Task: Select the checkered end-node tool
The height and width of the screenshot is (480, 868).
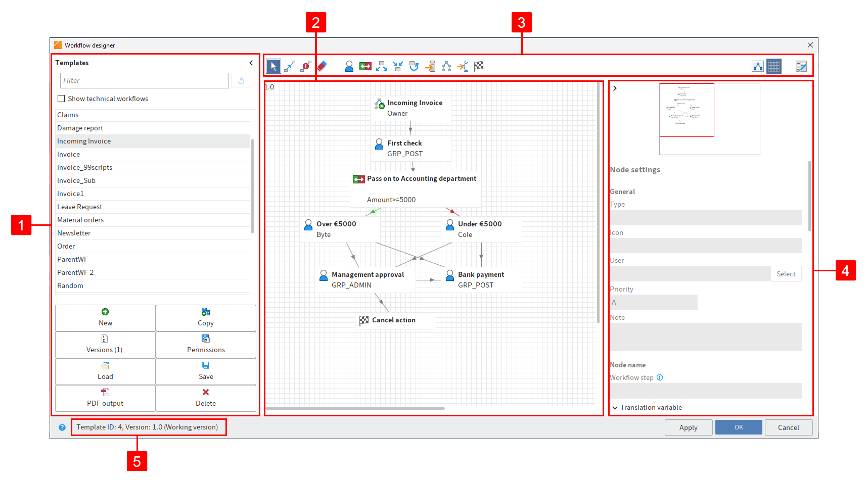Action: [x=479, y=66]
